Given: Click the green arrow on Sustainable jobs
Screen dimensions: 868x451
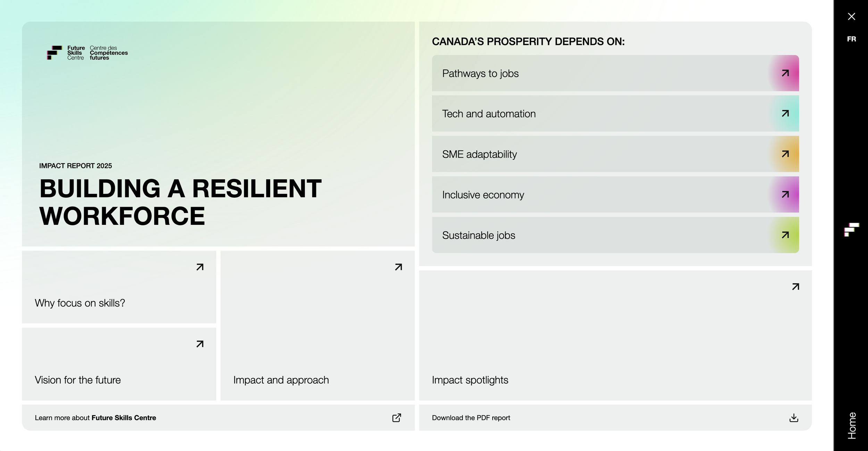Looking at the screenshot, I should pos(785,235).
